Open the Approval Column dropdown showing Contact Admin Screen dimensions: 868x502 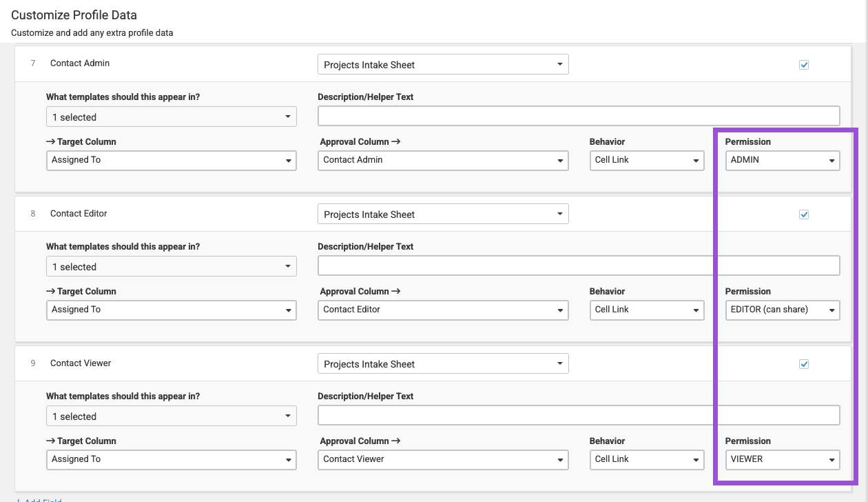coord(442,160)
